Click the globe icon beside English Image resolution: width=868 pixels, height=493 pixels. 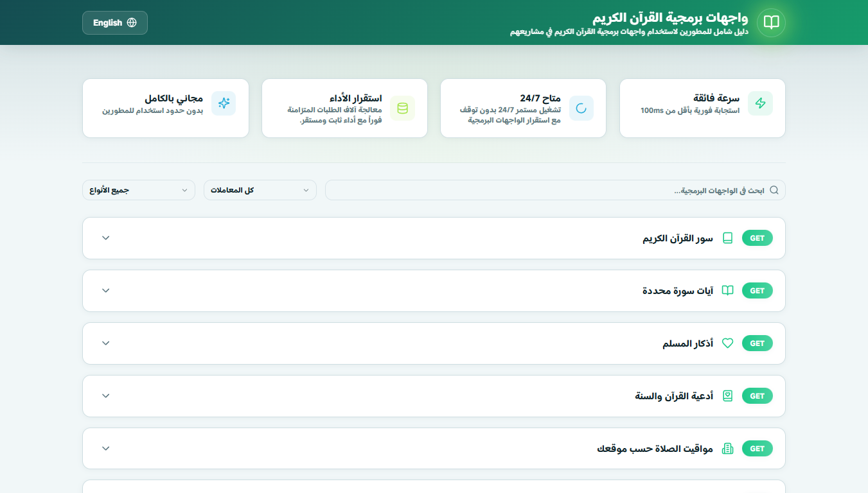tap(132, 22)
